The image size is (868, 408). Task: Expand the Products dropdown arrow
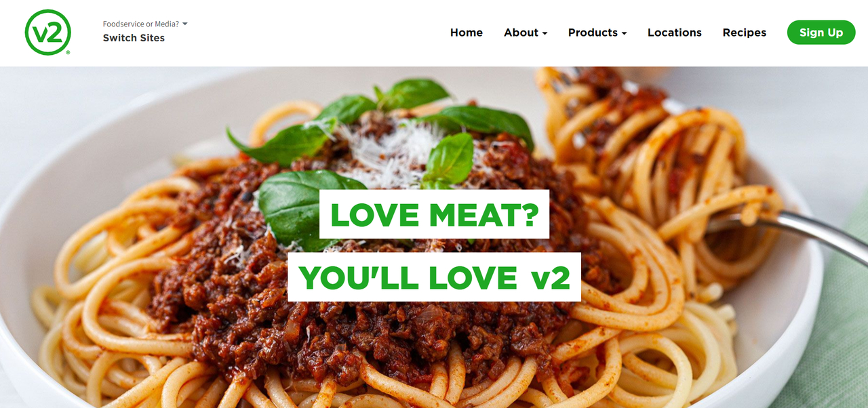point(624,33)
